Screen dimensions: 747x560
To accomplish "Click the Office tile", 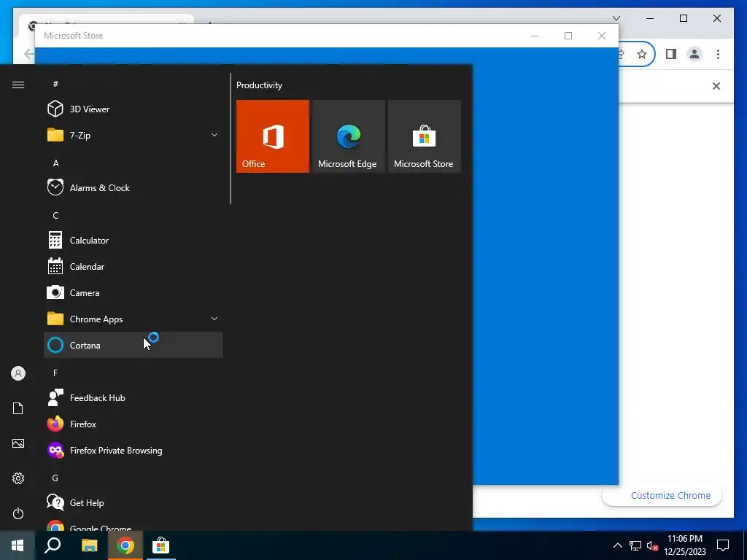I will (x=273, y=136).
